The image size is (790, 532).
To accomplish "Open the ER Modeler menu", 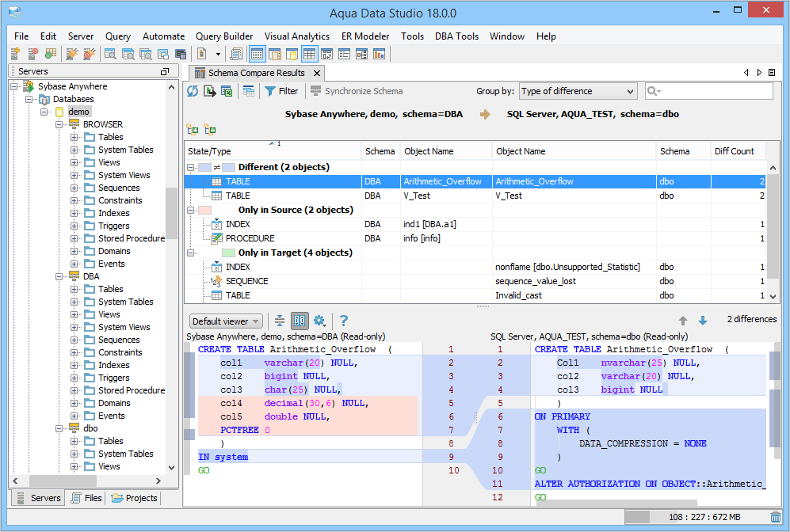I will click(x=364, y=36).
